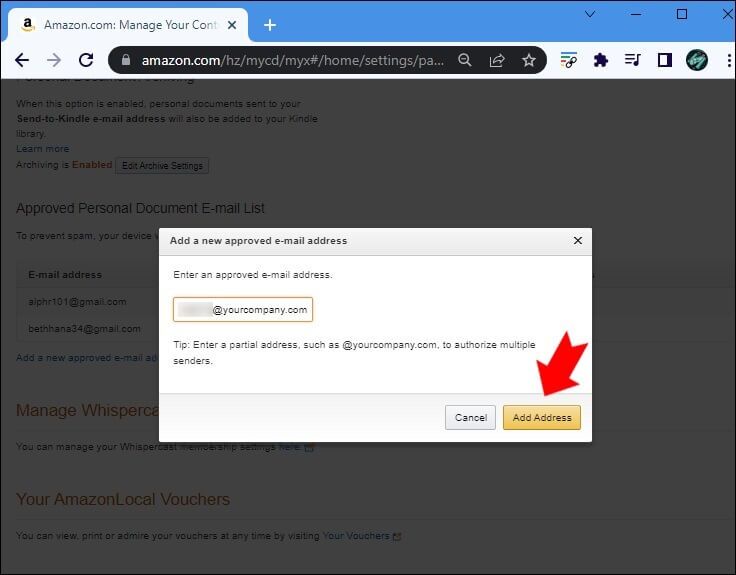This screenshot has width=736, height=575.
Task: Open Chrome three-dot menu
Action: click(729, 60)
